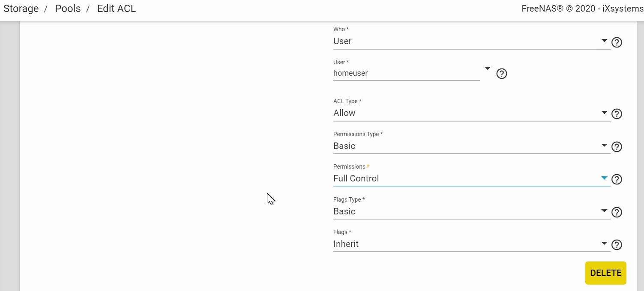
Task: Open the homeuser dropdown arrow
Action: (x=487, y=68)
